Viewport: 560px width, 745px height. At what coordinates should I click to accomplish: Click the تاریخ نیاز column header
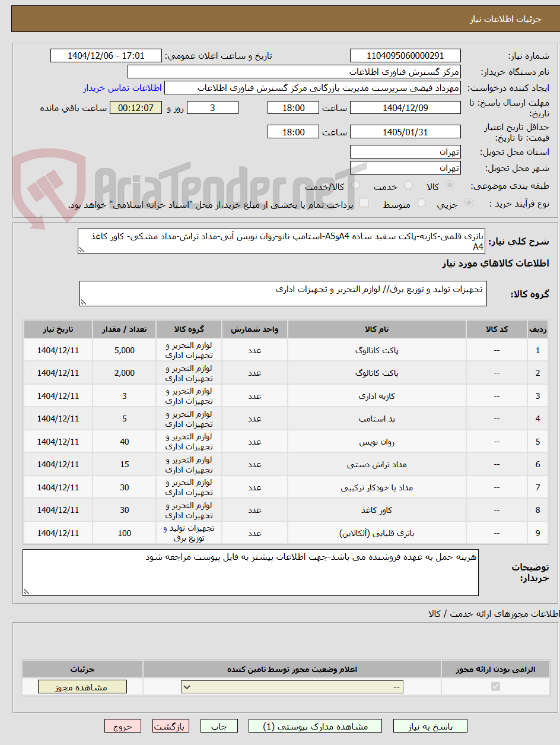[58, 329]
